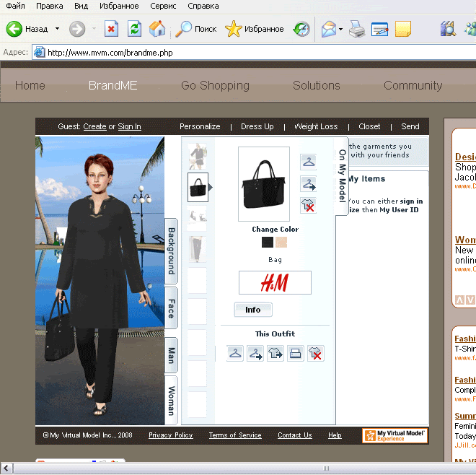Open the Назад button's dropdown arrow
Screen dimensions: 476x475
(x=57, y=29)
